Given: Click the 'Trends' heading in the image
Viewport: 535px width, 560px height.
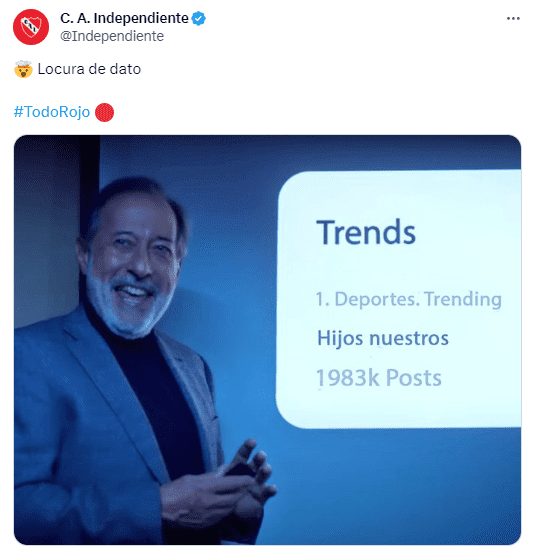Looking at the screenshot, I should point(366,232).
